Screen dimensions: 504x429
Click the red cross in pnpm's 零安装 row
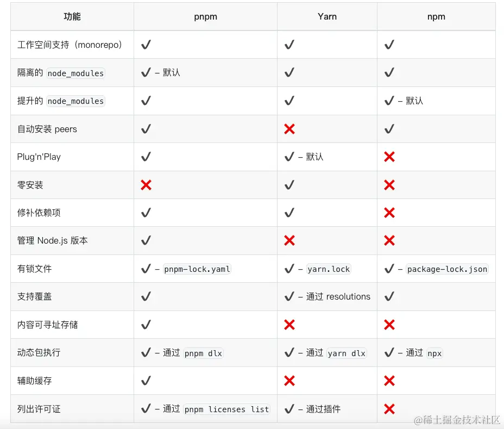[146, 185]
